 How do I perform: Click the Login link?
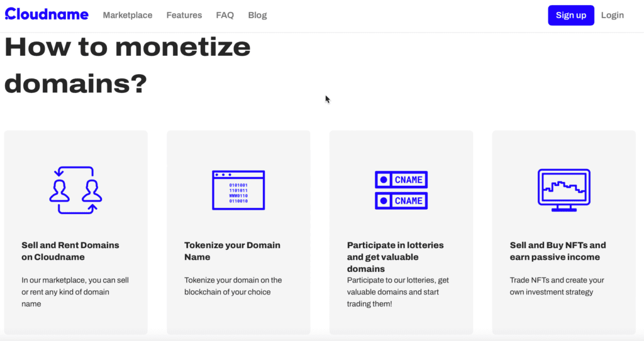click(612, 15)
